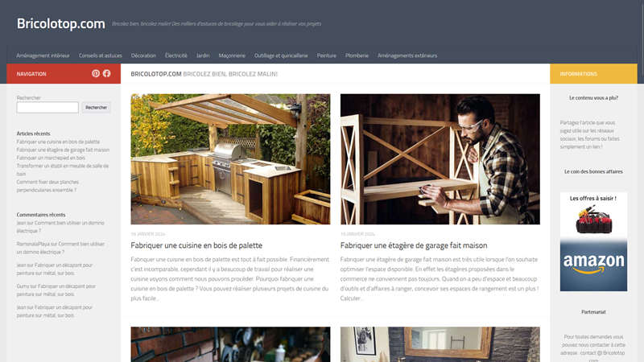The height and width of the screenshot is (362, 644).
Task: Open the outdoor pallet kitchen article image
Action: pyautogui.click(x=230, y=158)
